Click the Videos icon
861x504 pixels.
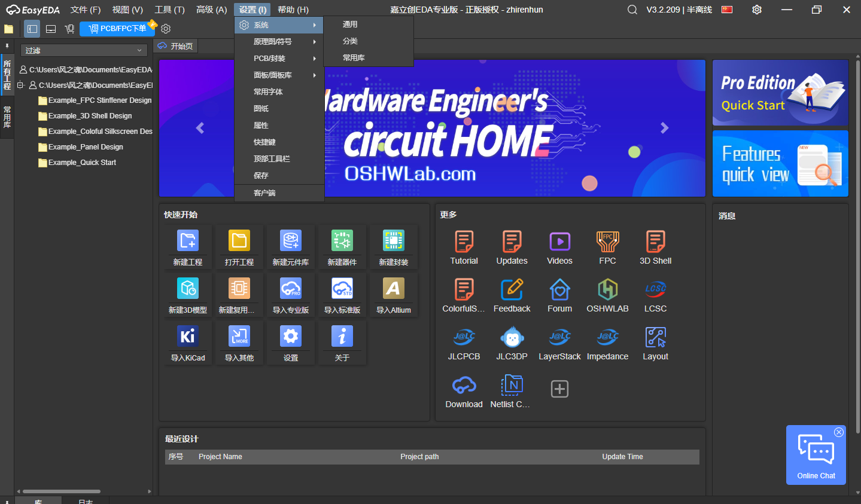tap(560, 242)
